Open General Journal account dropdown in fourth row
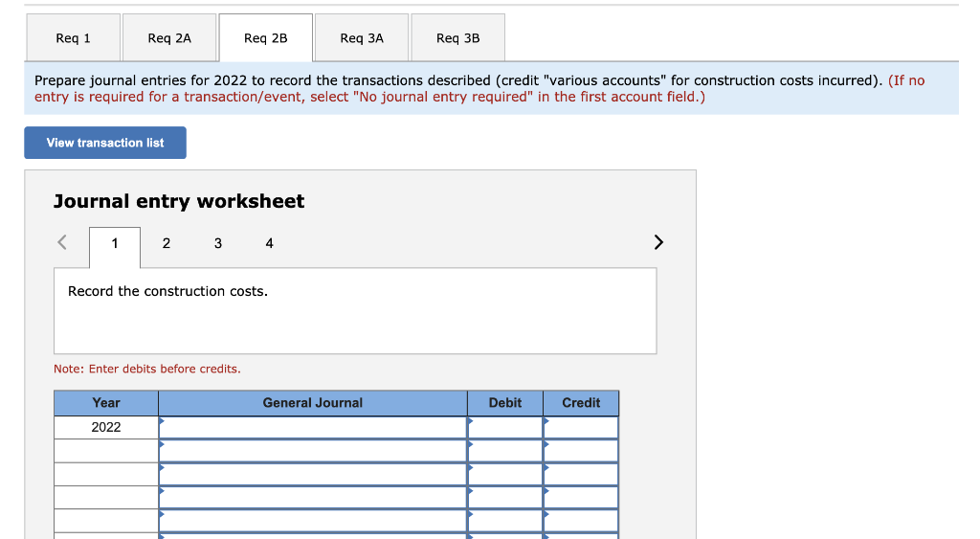This screenshot has width=980, height=539. tap(313, 498)
